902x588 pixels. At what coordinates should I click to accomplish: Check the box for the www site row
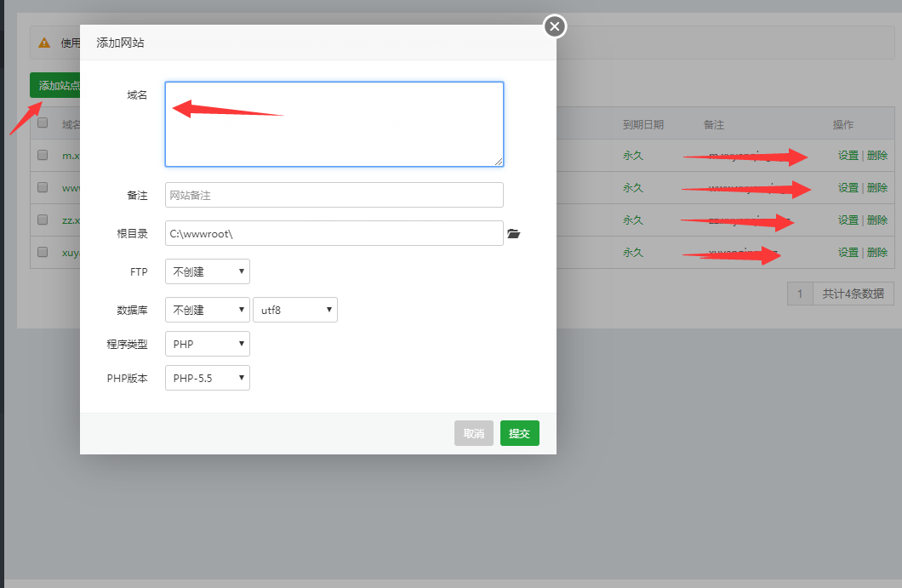point(43,187)
